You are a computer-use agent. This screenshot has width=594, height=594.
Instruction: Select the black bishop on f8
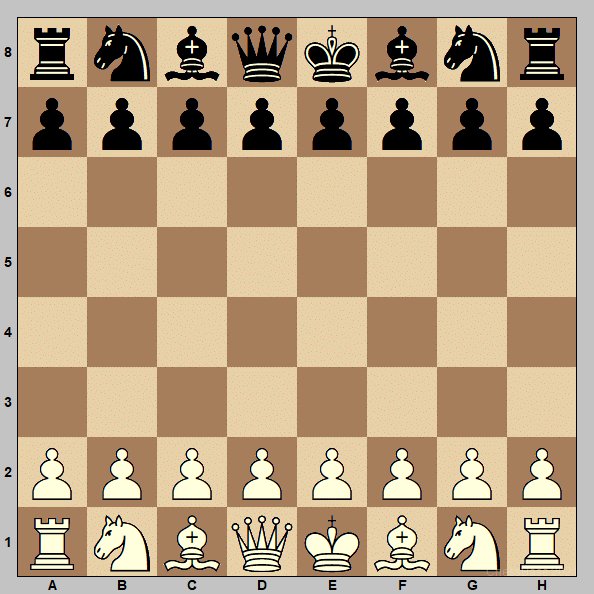point(402,53)
